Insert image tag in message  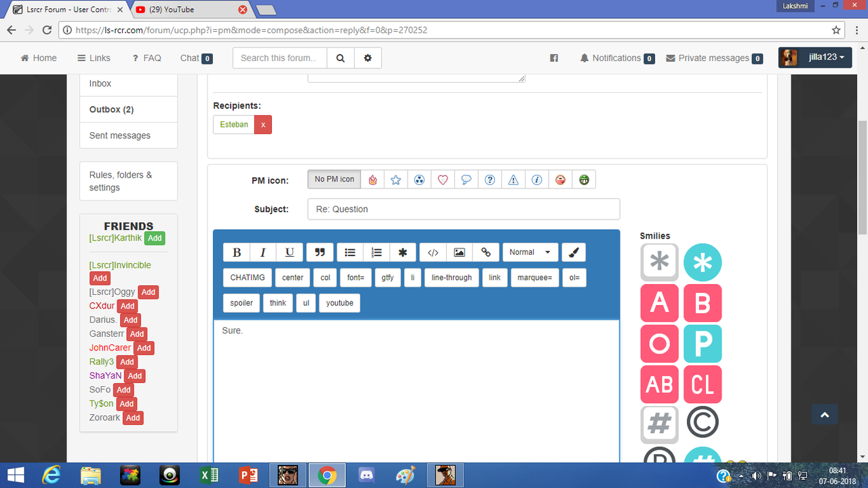459,252
